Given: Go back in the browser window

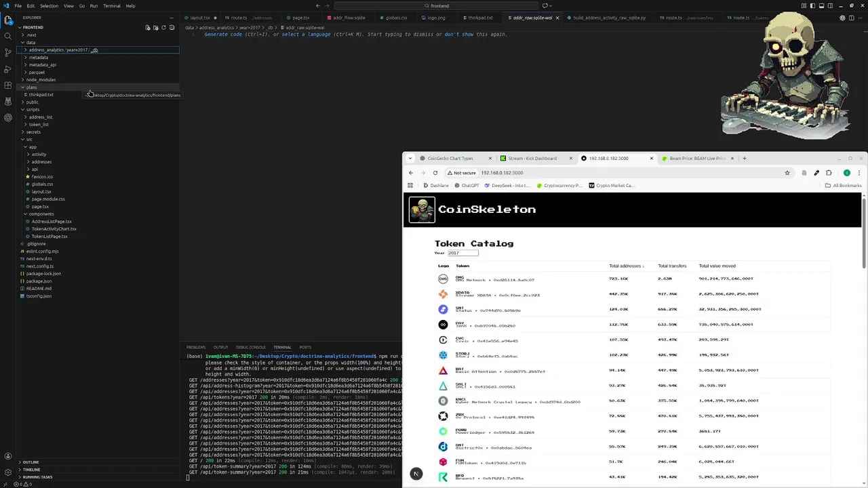Looking at the screenshot, I should coord(411,173).
